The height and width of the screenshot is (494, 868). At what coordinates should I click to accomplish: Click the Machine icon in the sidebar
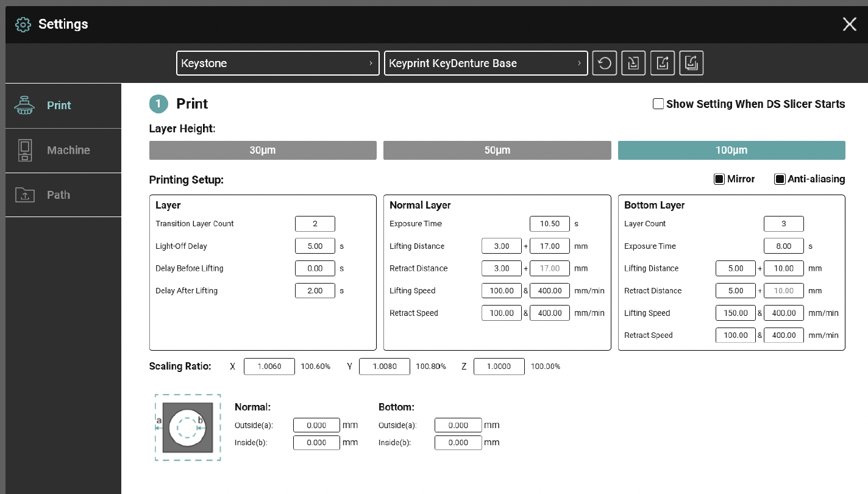[x=24, y=150]
